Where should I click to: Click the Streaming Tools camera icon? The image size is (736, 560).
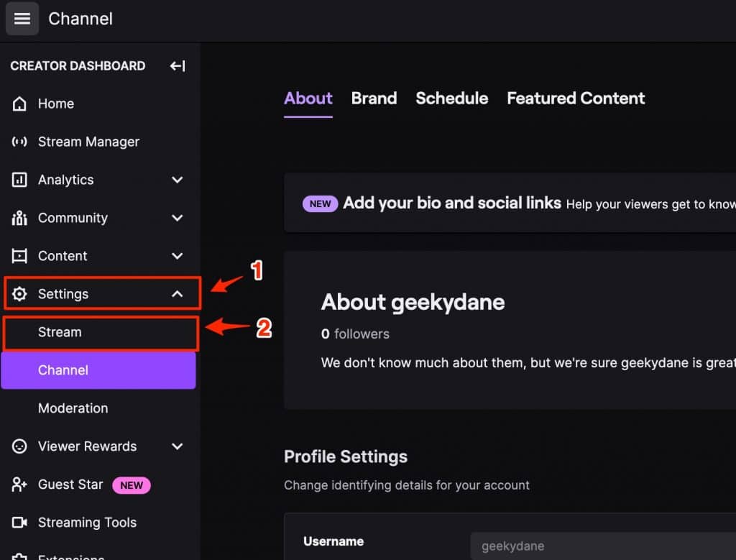coord(19,523)
